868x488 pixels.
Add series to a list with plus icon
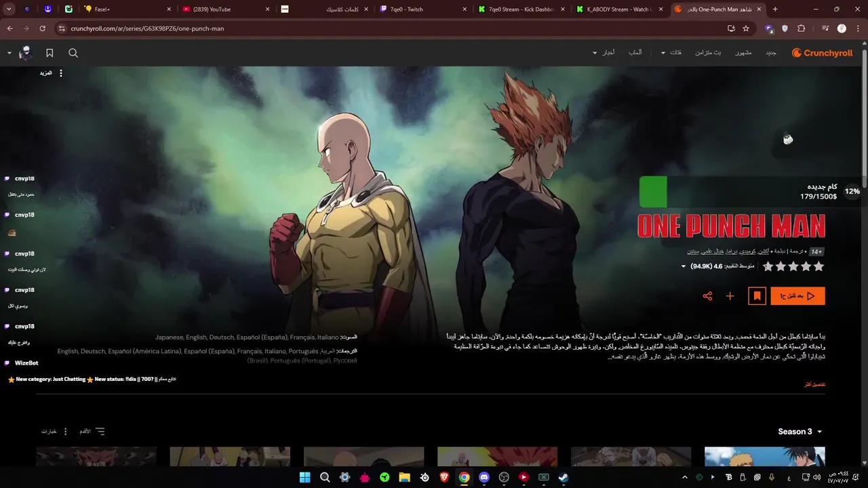pos(730,296)
